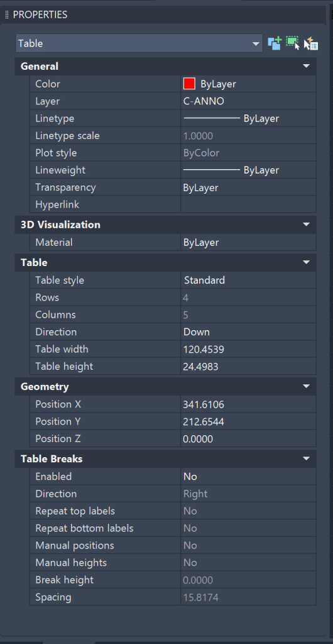Click the Toggle PICKADD icon
333x644 pixels.
coord(275,43)
